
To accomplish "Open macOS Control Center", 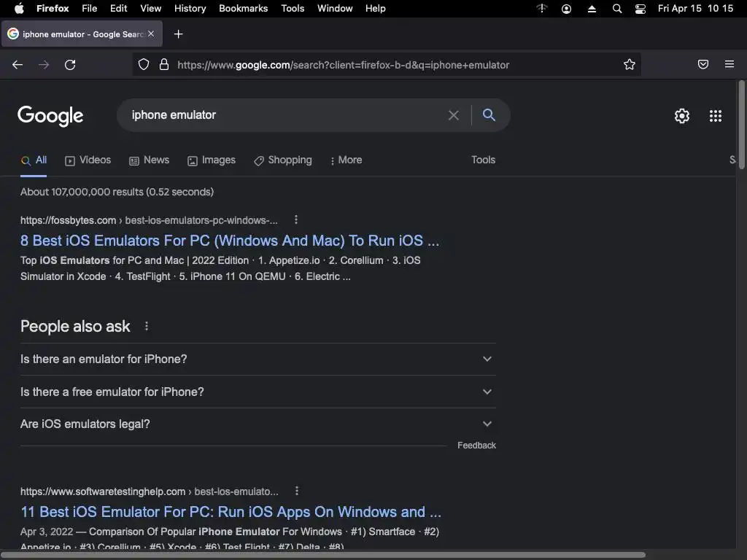I will (x=640, y=9).
